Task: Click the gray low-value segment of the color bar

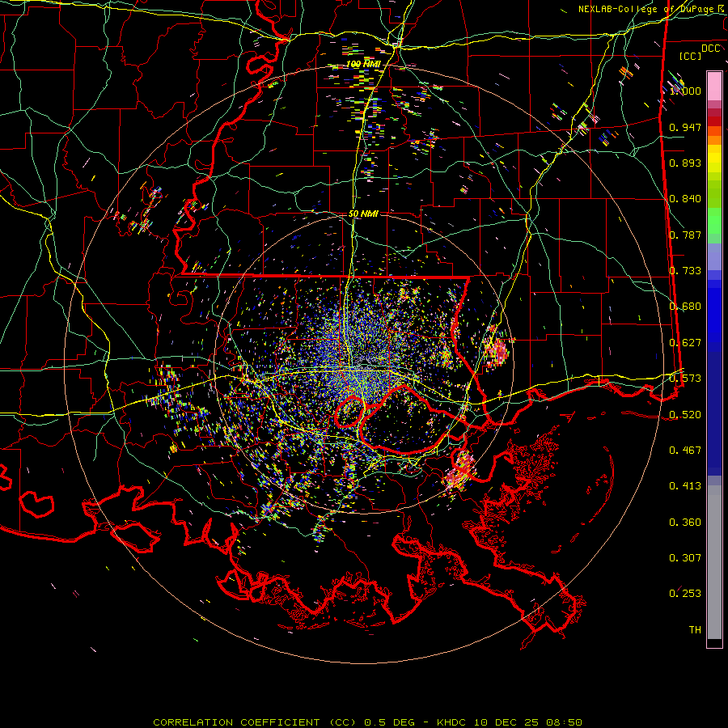Action: (714, 562)
